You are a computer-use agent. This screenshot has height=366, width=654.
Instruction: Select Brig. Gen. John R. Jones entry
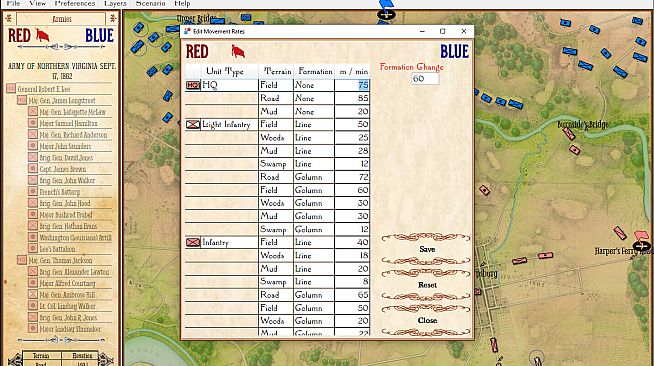pos(68,317)
